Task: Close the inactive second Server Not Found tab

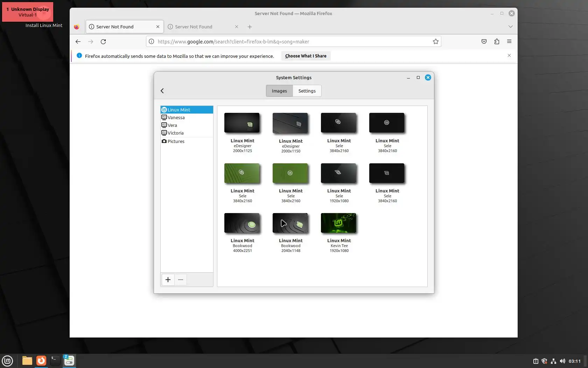Action: point(237,27)
